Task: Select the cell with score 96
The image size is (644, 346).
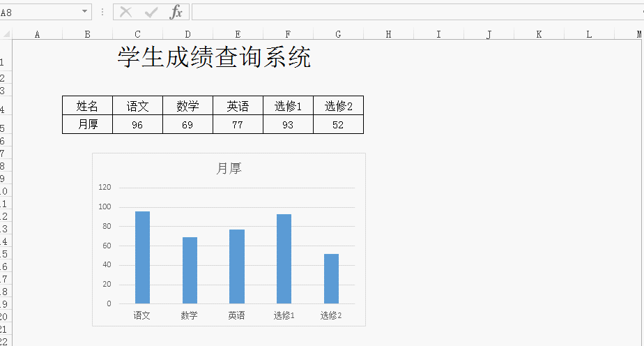Action: [x=137, y=124]
